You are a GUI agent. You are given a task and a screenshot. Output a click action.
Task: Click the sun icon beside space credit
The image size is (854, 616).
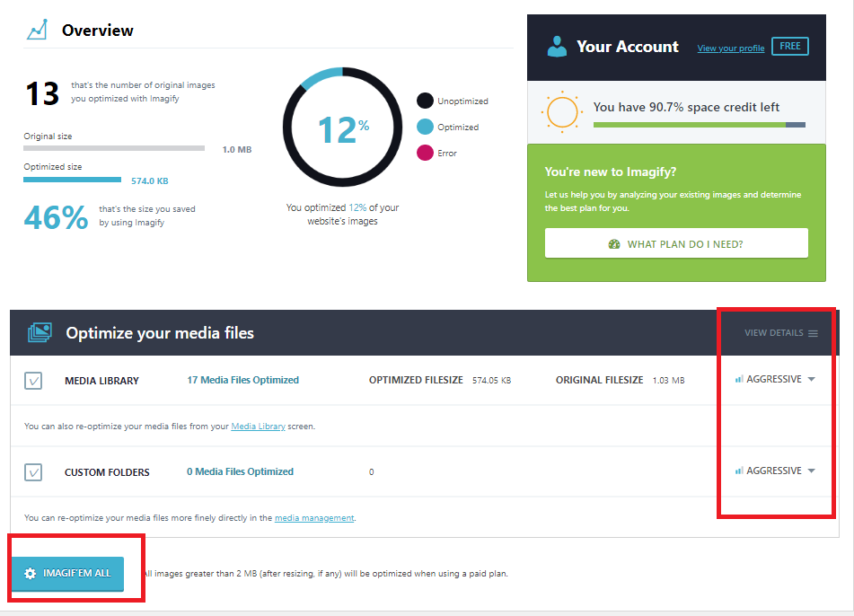click(x=562, y=111)
